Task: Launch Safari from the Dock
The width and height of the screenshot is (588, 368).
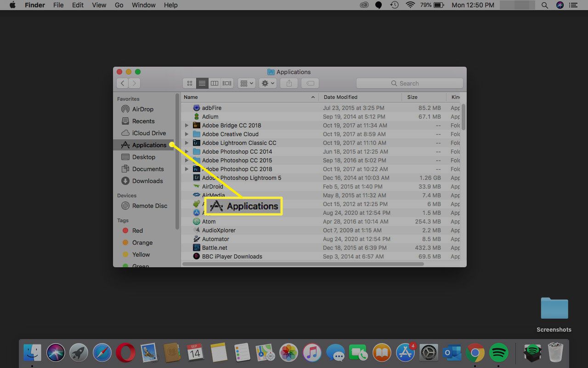Action: pyautogui.click(x=102, y=353)
